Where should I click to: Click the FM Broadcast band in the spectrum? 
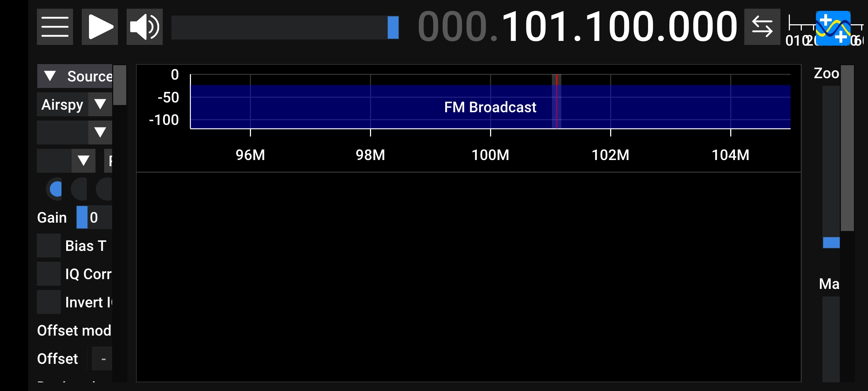[490, 107]
